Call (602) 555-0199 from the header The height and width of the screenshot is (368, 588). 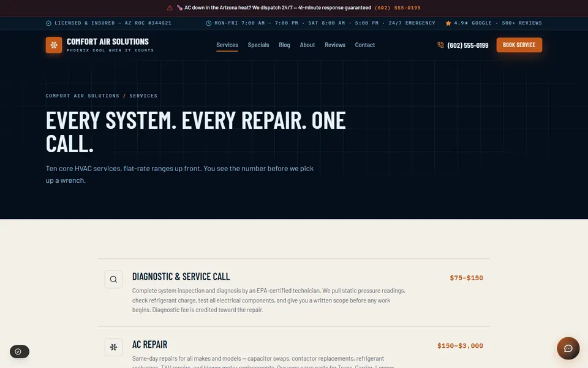pos(467,45)
